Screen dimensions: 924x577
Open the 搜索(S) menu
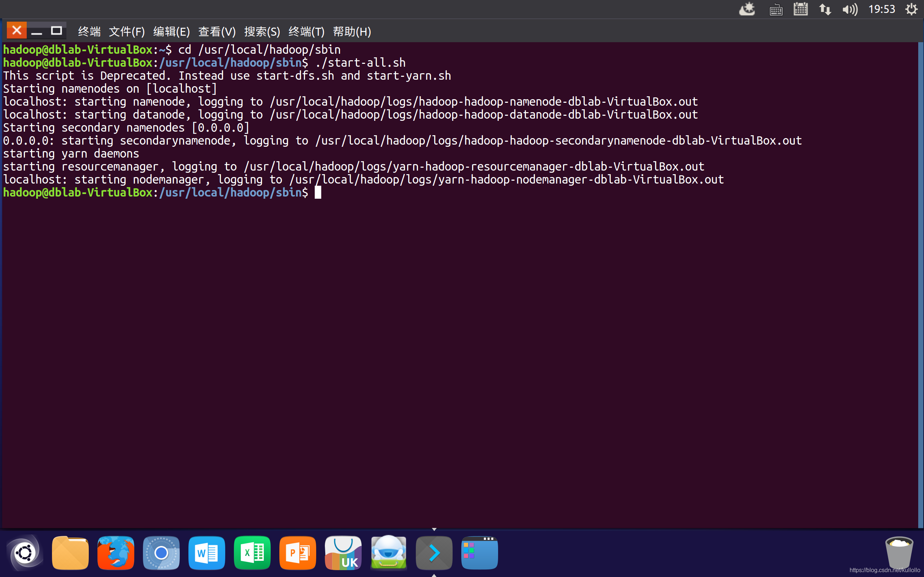(x=262, y=31)
